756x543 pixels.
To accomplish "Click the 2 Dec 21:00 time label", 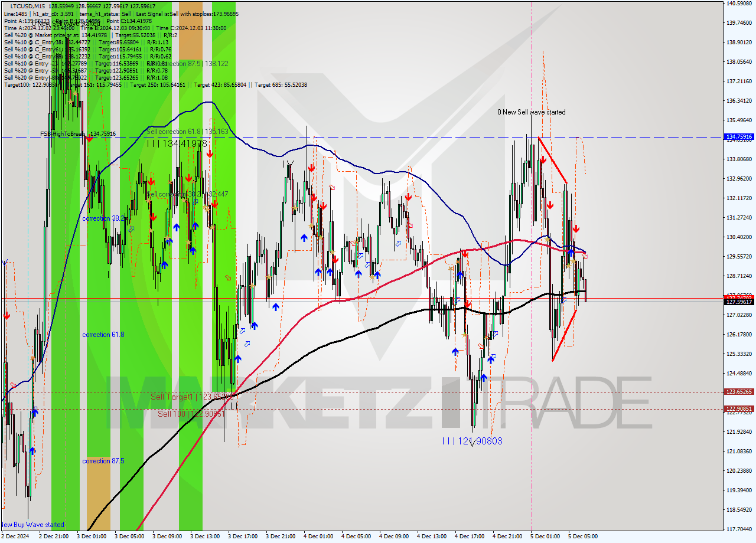I will click(54, 537).
